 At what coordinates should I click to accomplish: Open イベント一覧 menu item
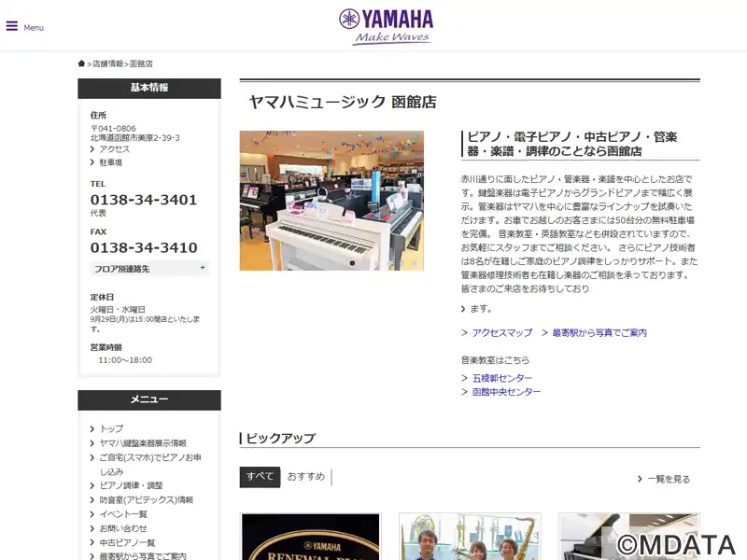coord(123,514)
